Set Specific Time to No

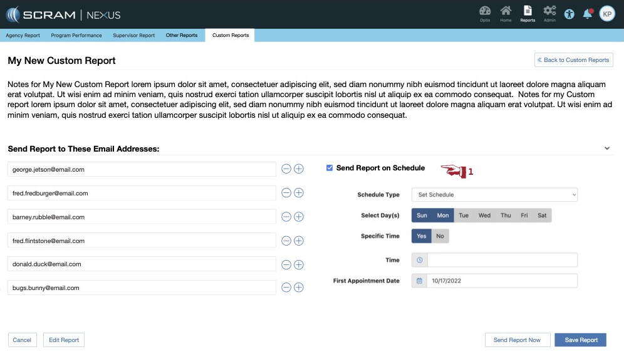click(440, 236)
